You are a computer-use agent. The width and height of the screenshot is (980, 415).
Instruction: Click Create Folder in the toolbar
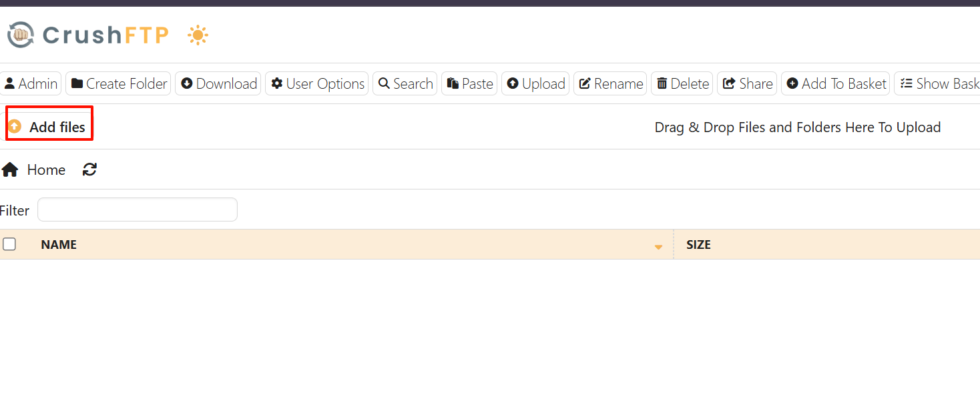pos(119,83)
